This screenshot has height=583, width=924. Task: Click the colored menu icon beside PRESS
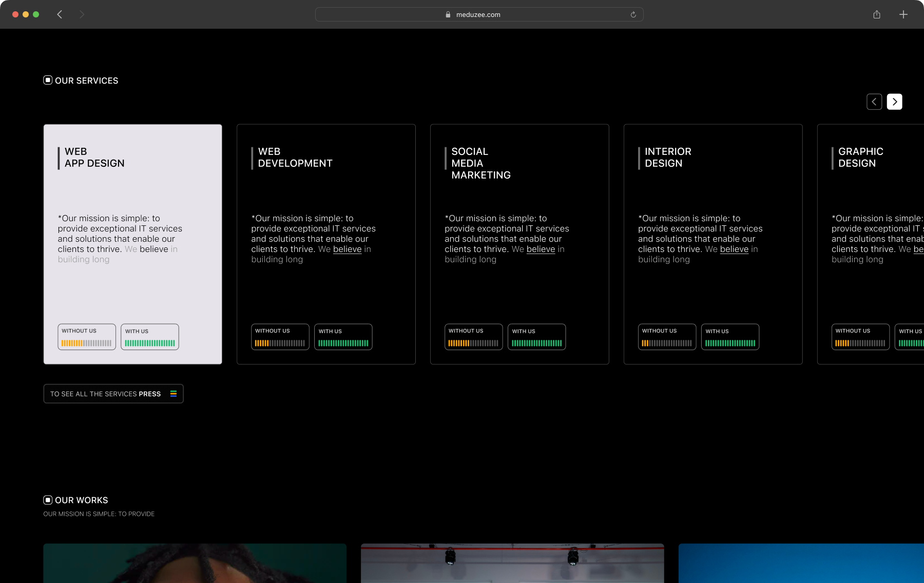[174, 394]
